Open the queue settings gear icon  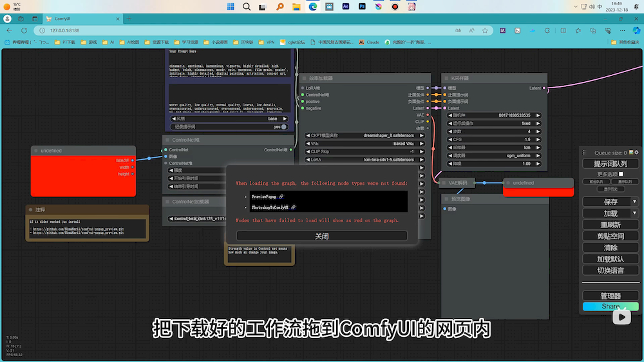tap(637, 153)
